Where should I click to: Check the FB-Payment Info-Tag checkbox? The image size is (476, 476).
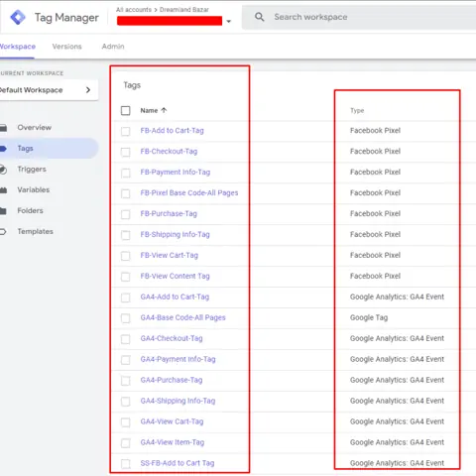tap(126, 173)
